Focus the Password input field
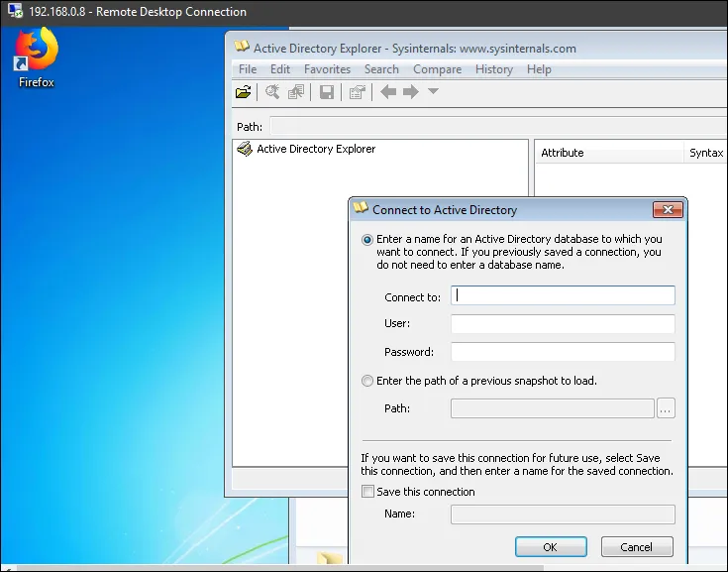Screen dimensions: 728x572 coord(563,352)
